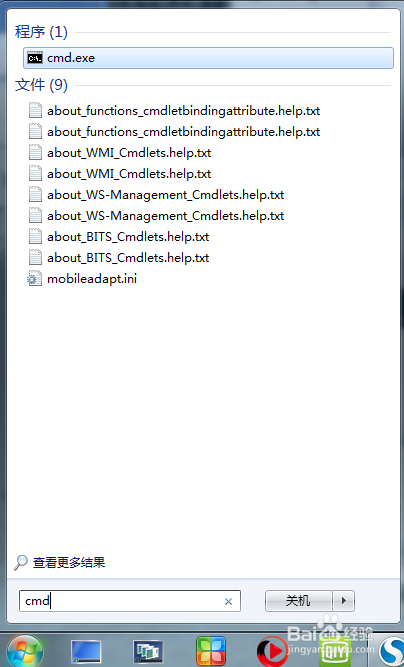Open the four-color squares taskbar app
404x667 pixels.
tap(211, 651)
